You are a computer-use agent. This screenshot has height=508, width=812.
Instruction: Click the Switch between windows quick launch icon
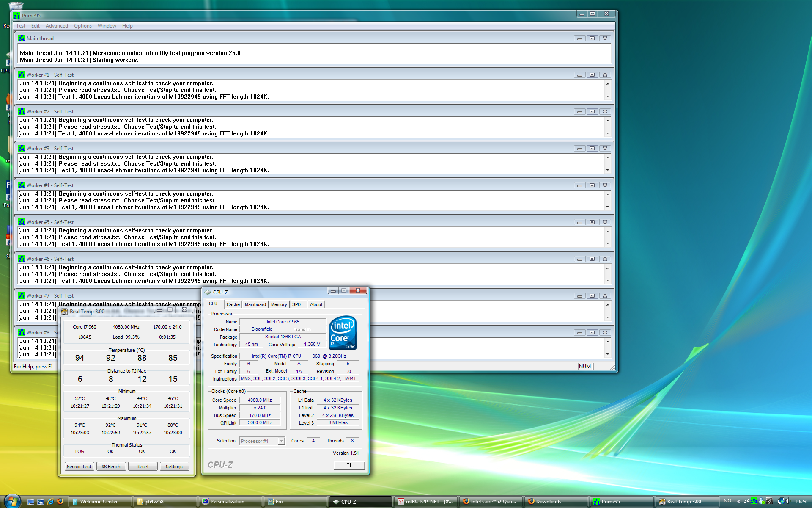pos(41,502)
